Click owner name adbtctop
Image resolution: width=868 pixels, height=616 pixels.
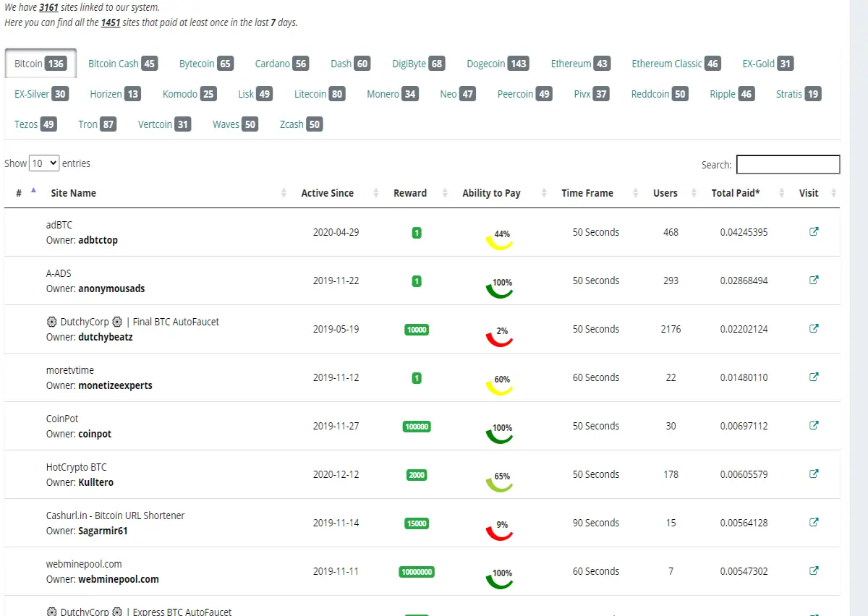pos(98,240)
